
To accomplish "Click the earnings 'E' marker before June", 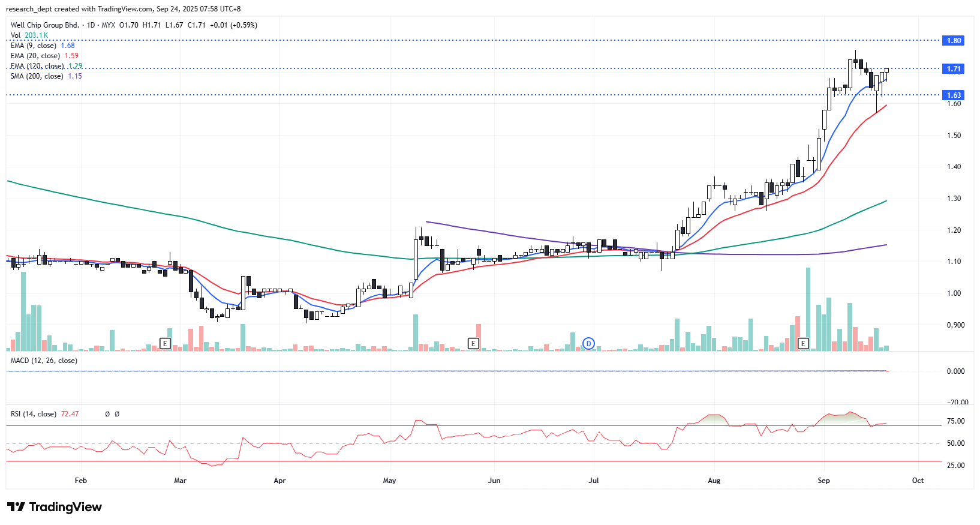I will 473,343.
